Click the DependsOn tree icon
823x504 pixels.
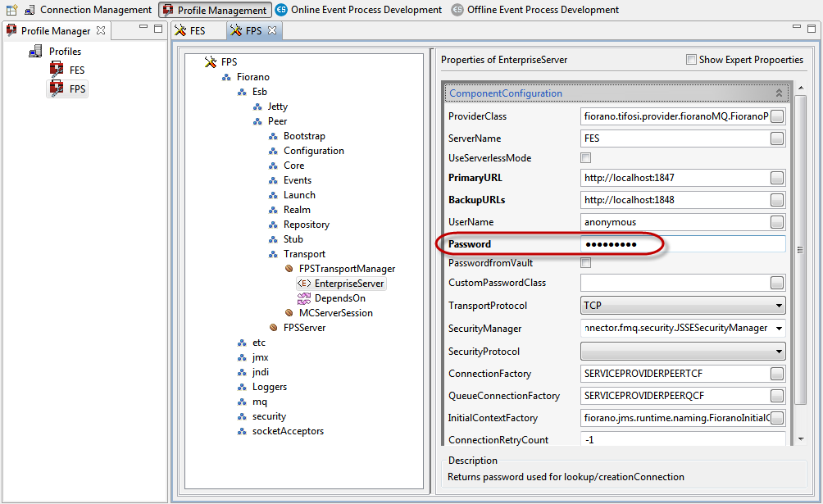coord(303,298)
